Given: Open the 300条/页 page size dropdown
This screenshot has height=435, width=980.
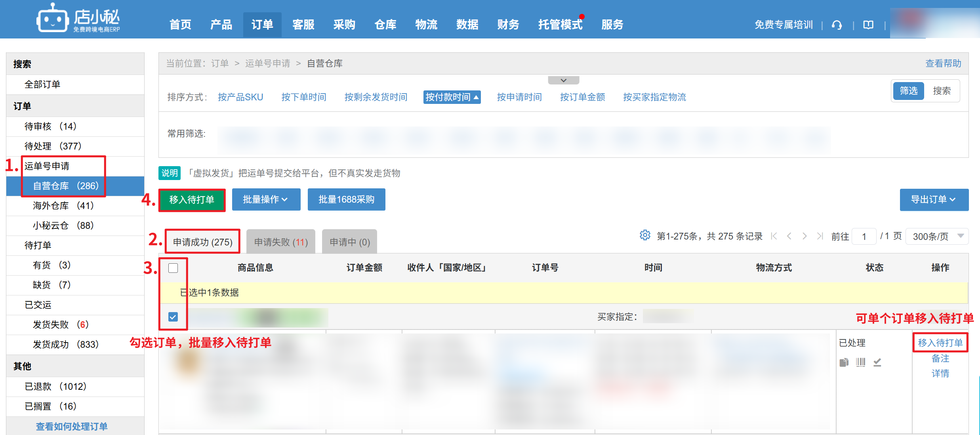Looking at the screenshot, I should click(937, 236).
